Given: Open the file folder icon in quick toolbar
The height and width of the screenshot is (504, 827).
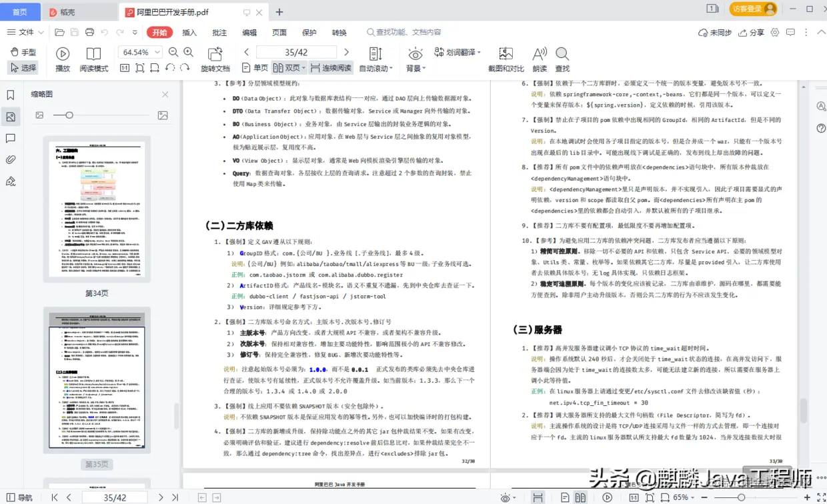Looking at the screenshot, I should 59,32.
